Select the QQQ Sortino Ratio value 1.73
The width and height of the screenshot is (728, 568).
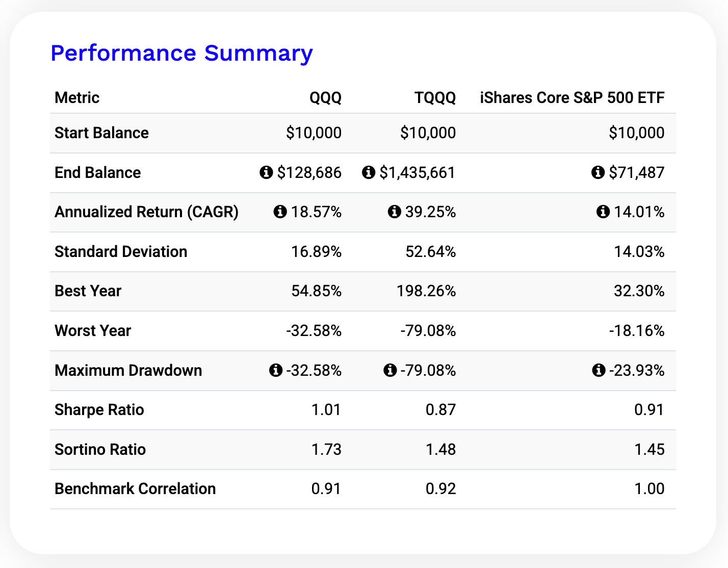[x=326, y=449]
